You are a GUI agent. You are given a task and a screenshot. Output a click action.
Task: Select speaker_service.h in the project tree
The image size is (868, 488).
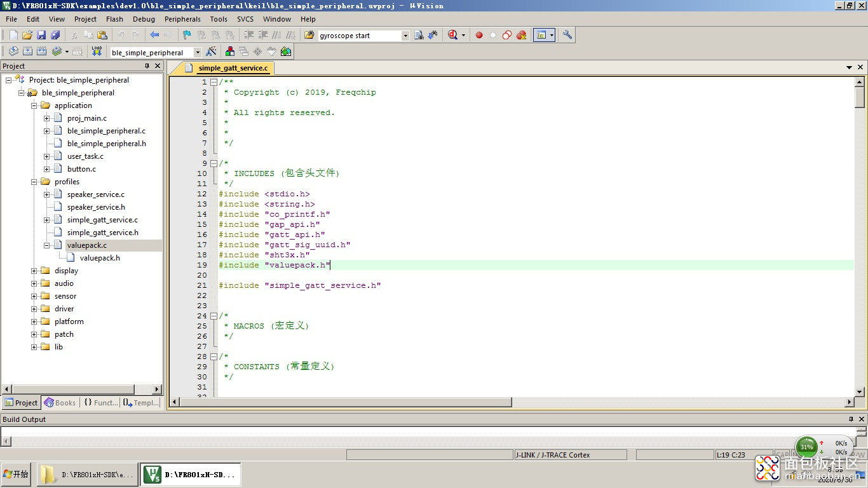[x=96, y=207]
